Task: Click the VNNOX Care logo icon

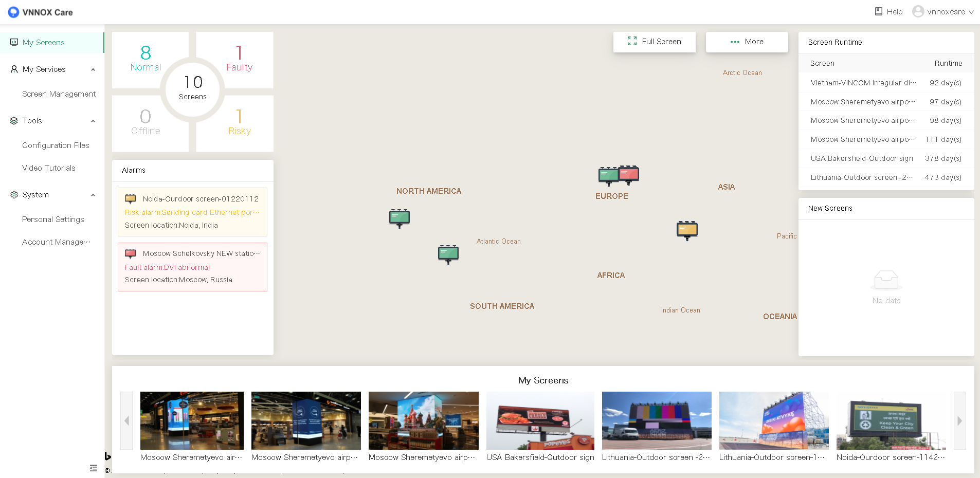Action: (x=13, y=12)
